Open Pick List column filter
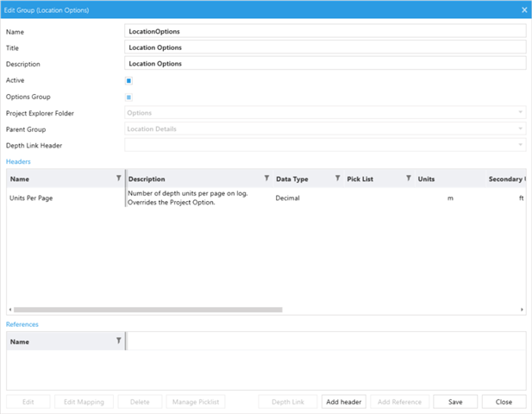The width and height of the screenshot is (532, 414). (x=409, y=178)
